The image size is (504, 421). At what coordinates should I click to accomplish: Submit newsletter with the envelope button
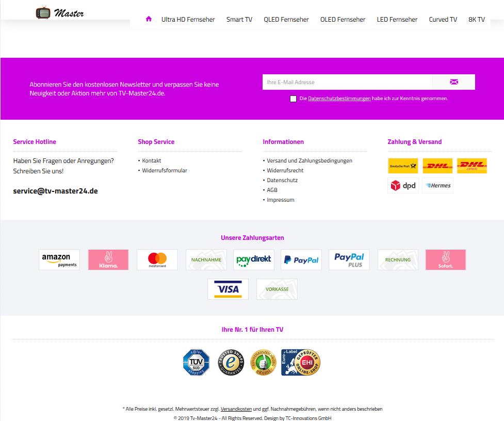453,82
